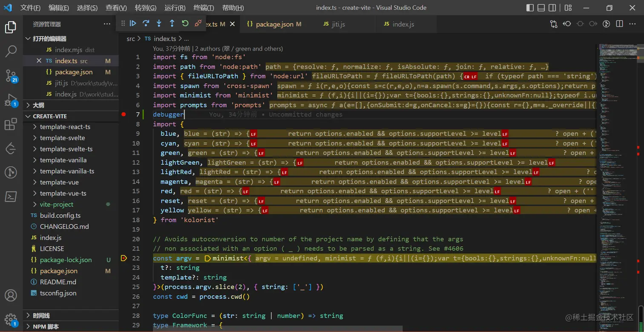The height and width of the screenshot is (332, 644).
Task: Toggle the red breakpoint on line 7
Action: pyautogui.click(x=124, y=114)
